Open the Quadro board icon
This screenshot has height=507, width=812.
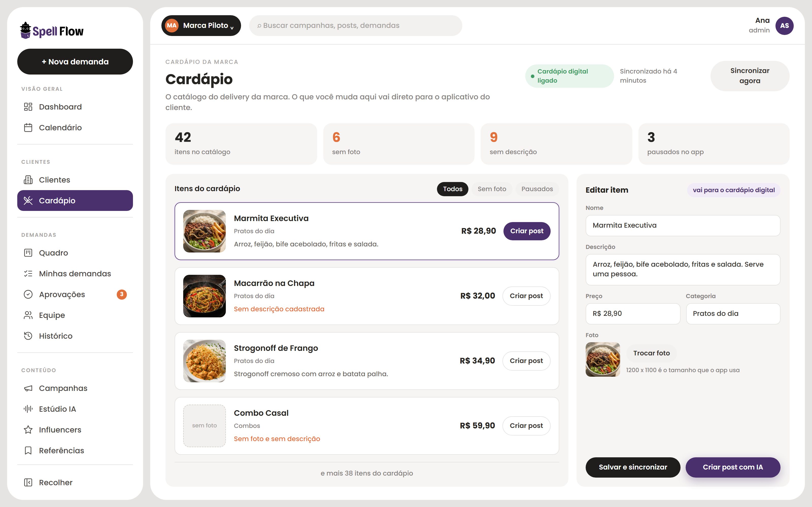tap(28, 253)
